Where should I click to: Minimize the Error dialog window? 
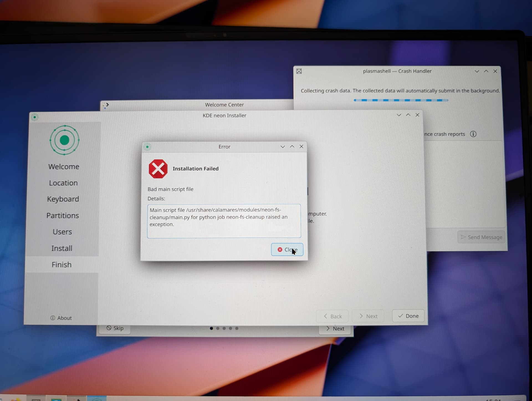point(283,147)
